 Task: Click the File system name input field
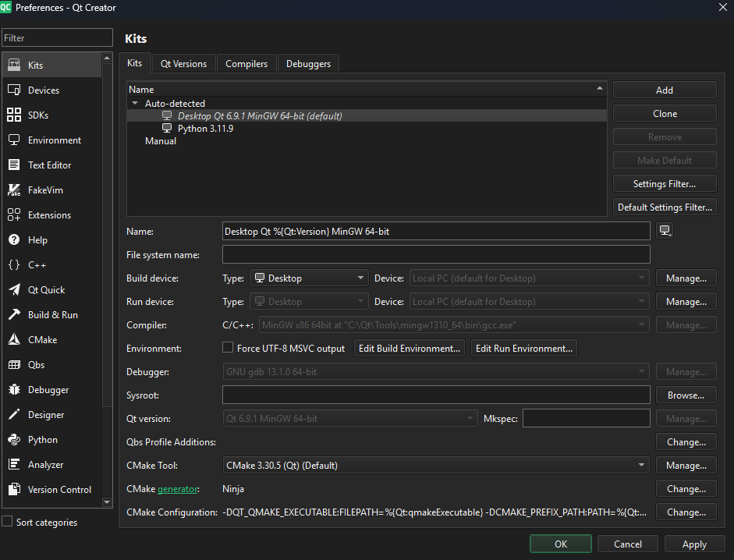436,255
